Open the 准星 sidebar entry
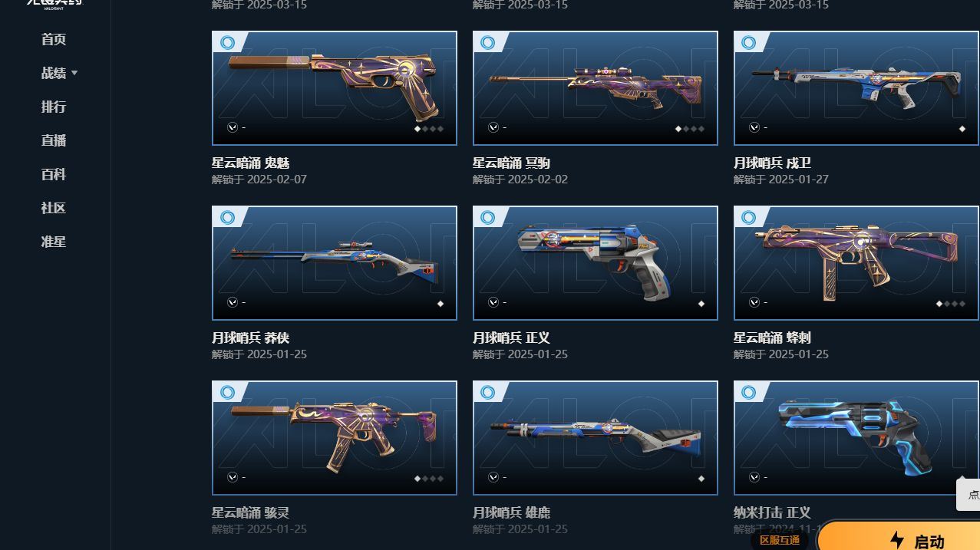 (54, 242)
